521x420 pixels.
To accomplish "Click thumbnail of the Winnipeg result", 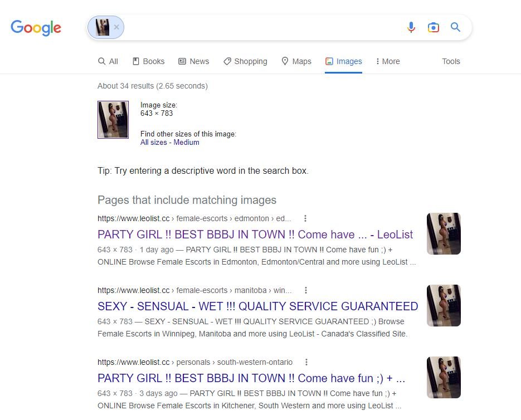I will (444, 305).
